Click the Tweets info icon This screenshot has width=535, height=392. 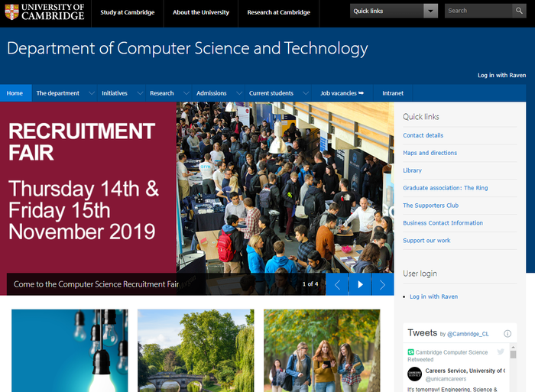(x=507, y=334)
